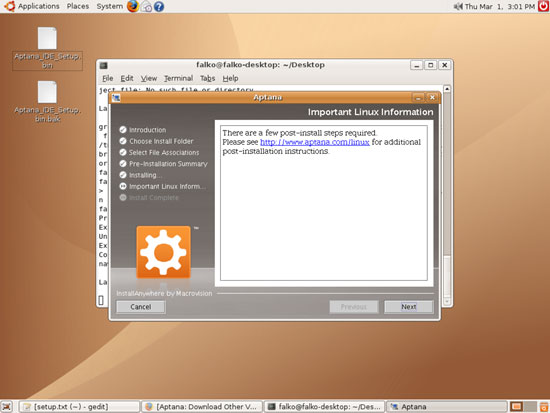
Task: Open the Terminal menu in terminal
Action: point(179,78)
